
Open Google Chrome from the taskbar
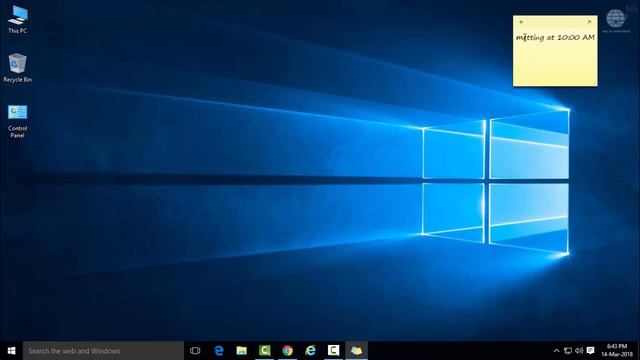click(x=287, y=351)
